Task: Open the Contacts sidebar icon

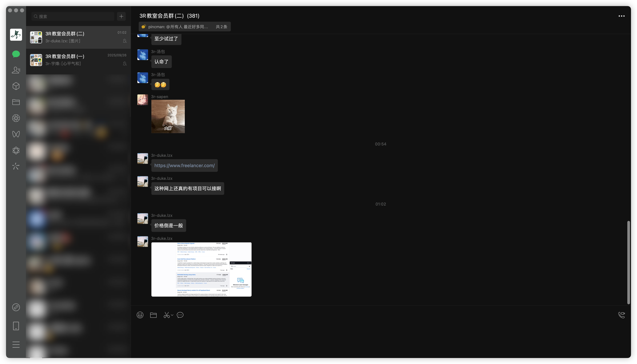Action: tap(16, 70)
